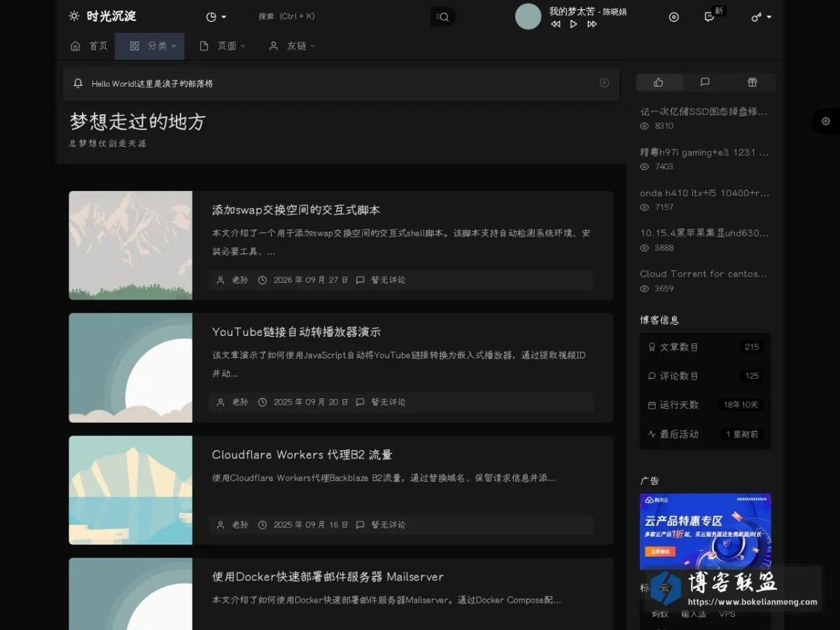Image resolution: width=840 pixels, height=630 pixels.
Task: Open article YouTube链接自动转播放器演示
Action: [x=297, y=332]
